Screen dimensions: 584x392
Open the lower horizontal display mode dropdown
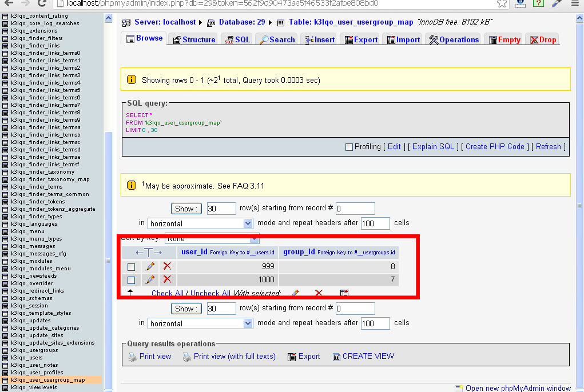[x=200, y=323]
